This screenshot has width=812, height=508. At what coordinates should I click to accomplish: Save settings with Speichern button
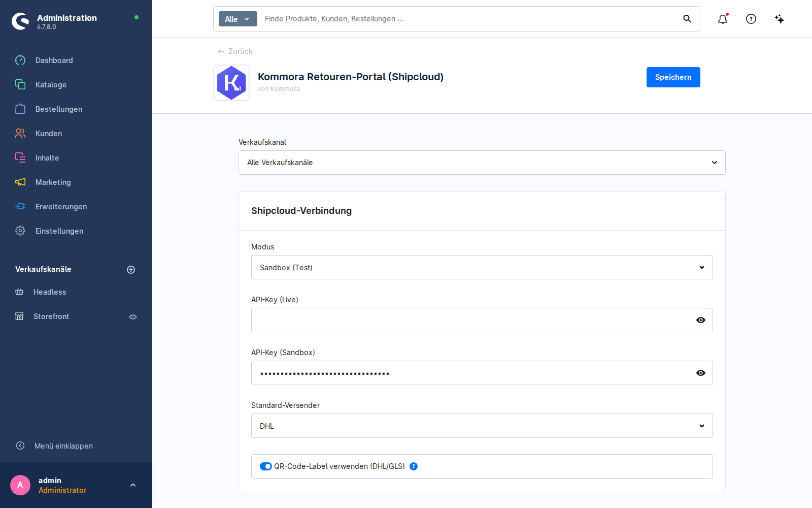pyautogui.click(x=673, y=77)
